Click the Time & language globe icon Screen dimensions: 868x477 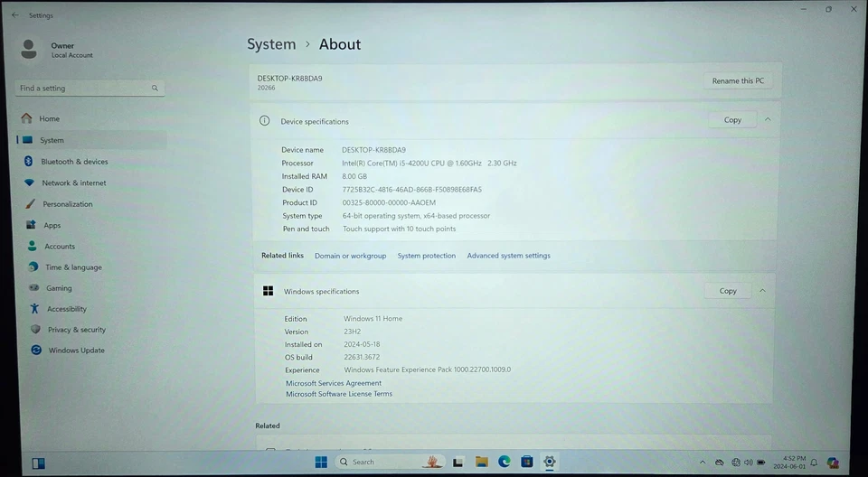33,267
